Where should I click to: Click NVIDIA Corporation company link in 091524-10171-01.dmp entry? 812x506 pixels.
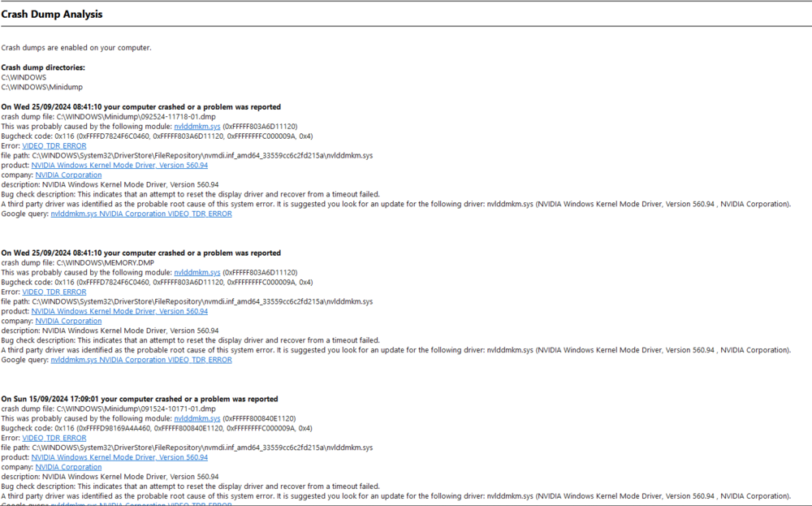68,468
